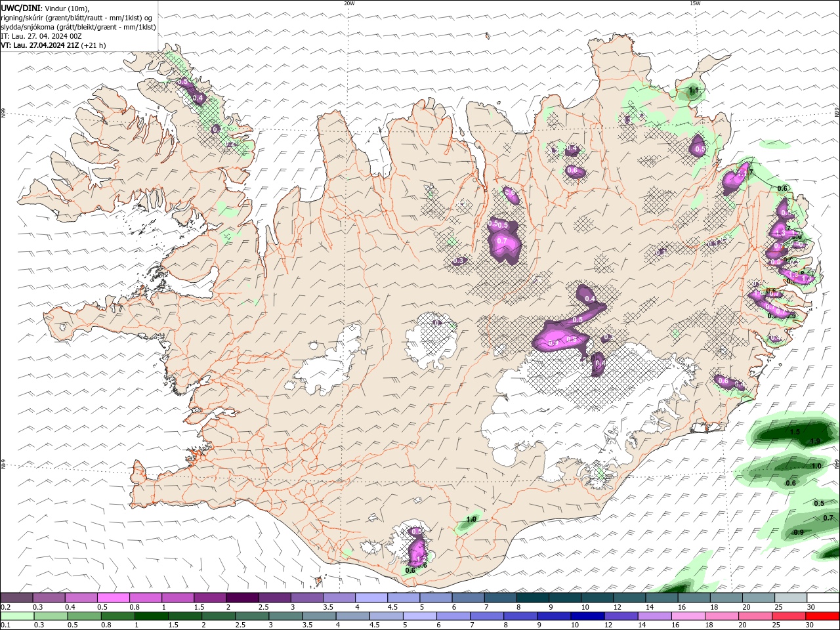This screenshot has height=630, width=840.
Task: Click the UWC/DINI title text
Action: pyautogui.click(x=20, y=8)
